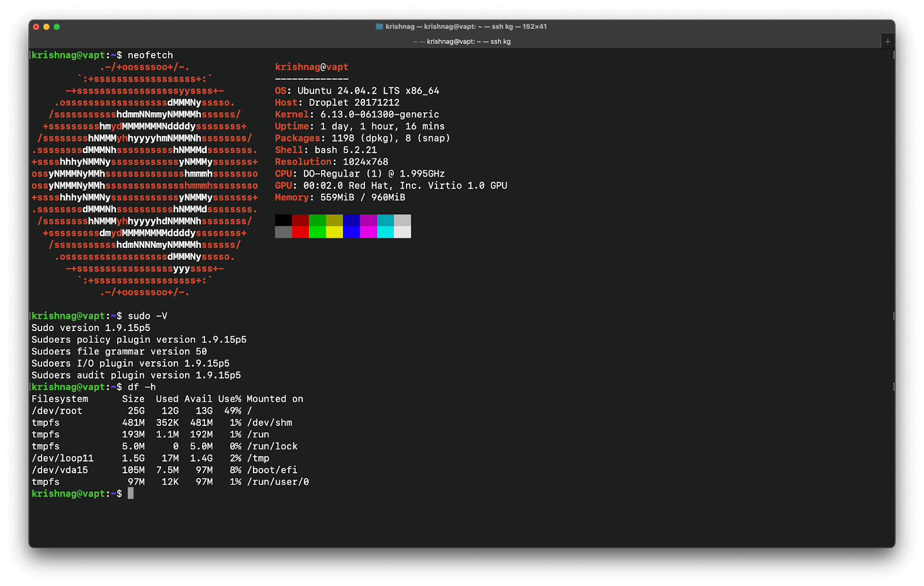The height and width of the screenshot is (586, 924).
Task: Click the 'Kernel: 6.13.0-061300-generic' line
Action: [x=357, y=114]
